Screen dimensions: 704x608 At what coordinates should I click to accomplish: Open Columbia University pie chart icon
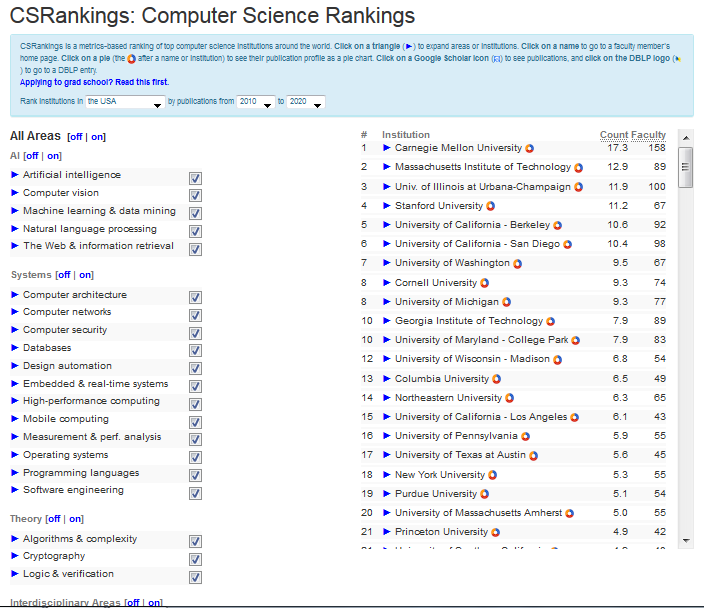pos(497,380)
